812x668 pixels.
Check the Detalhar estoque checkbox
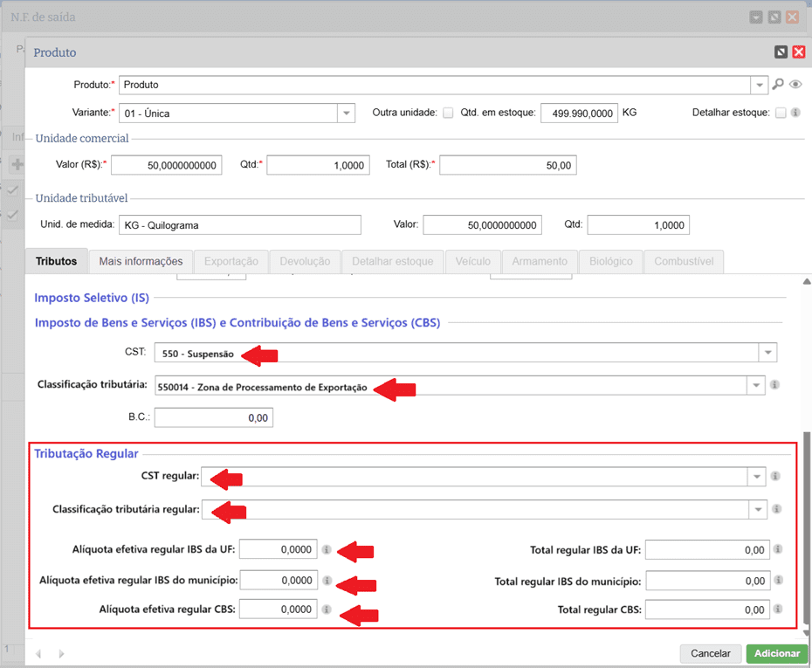tap(781, 113)
